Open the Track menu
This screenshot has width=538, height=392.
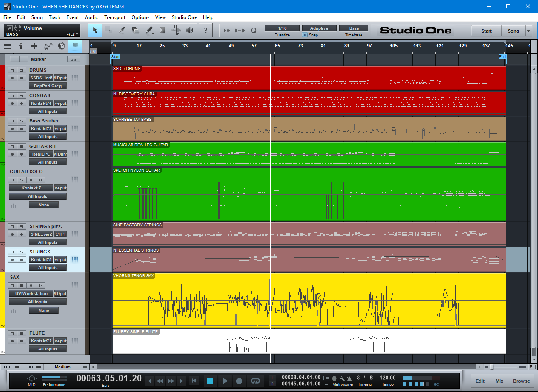55,17
